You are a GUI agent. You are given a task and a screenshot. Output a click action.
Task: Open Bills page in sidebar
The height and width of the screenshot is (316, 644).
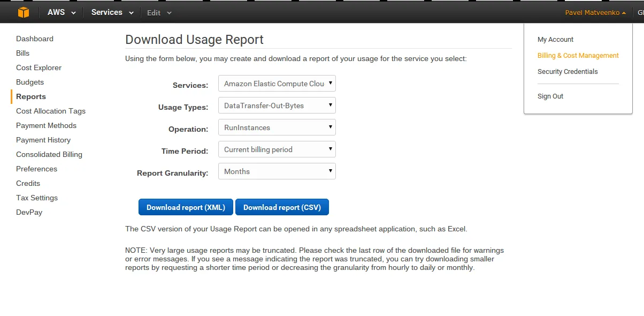pos(23,53)
